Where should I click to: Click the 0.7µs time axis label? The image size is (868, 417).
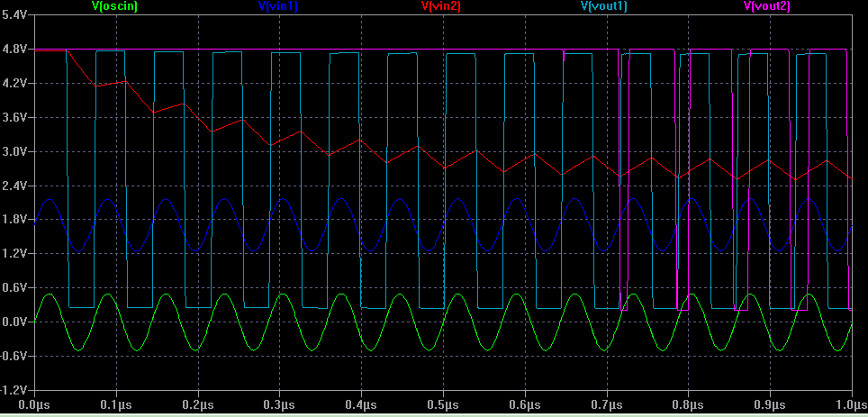point(606,405)
